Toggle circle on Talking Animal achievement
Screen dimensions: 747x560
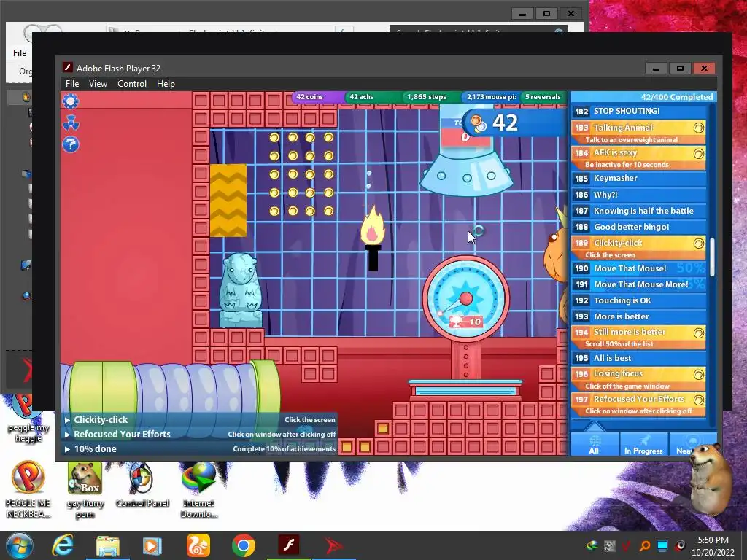[x=698, y=128]
